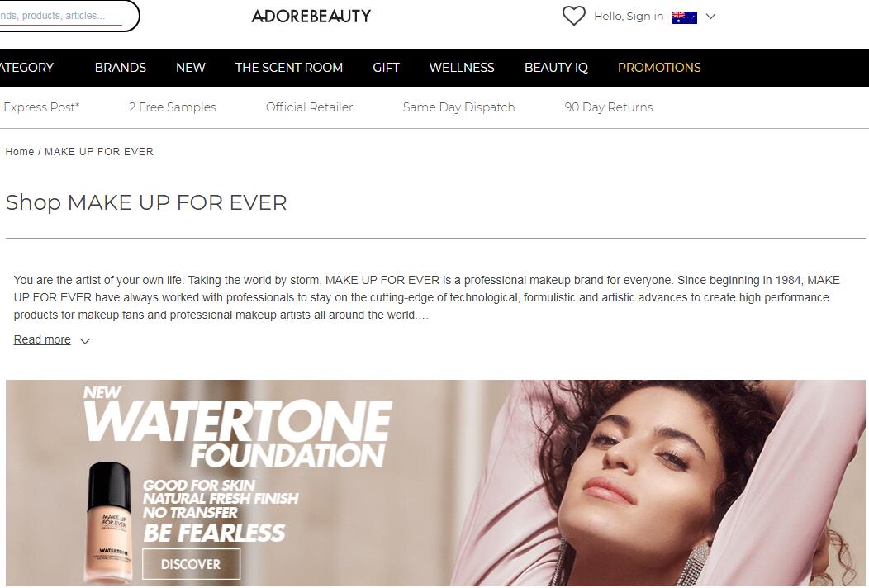The width and height of the screenshot is (869, 588).
Task: Open the wishlist heart icon
Action: 573,16
